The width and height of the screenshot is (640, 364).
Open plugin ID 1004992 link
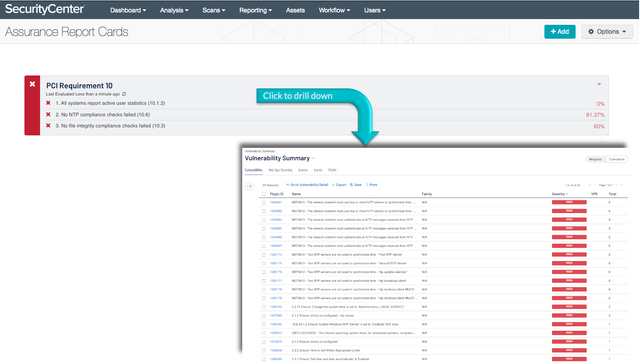[x=276, y=211]
